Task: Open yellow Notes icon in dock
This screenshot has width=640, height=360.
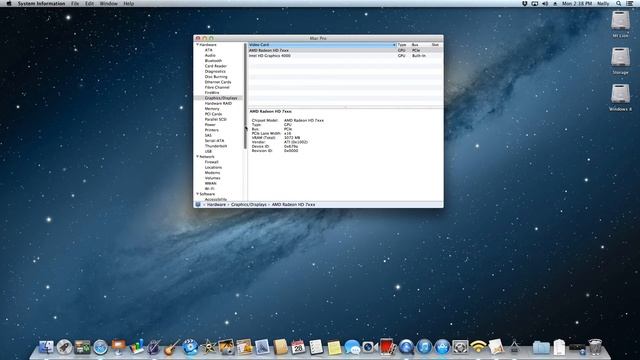Action: pyautogui.click(x=334, y=347)
